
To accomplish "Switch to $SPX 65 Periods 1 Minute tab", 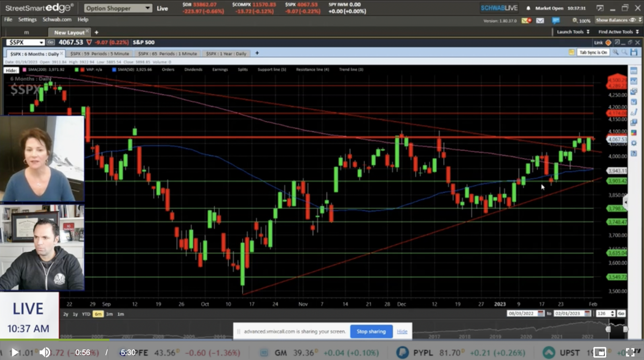I will (x=167, y=54).
